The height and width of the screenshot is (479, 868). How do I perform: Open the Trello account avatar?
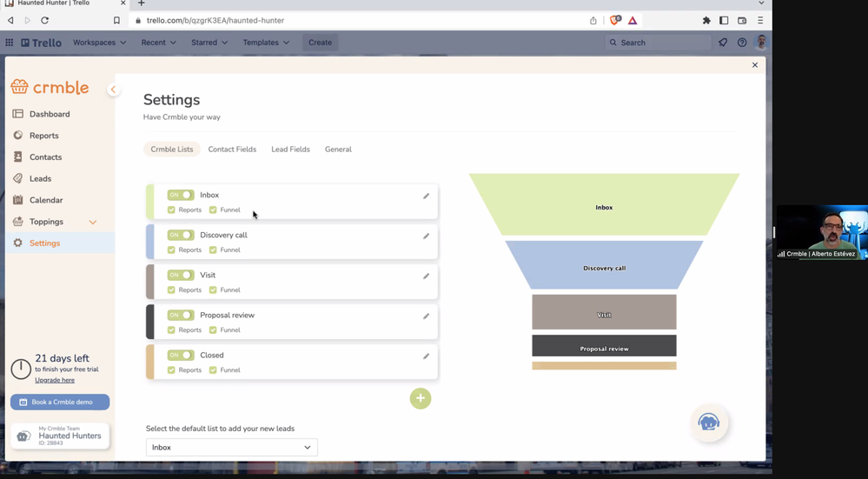762,43
